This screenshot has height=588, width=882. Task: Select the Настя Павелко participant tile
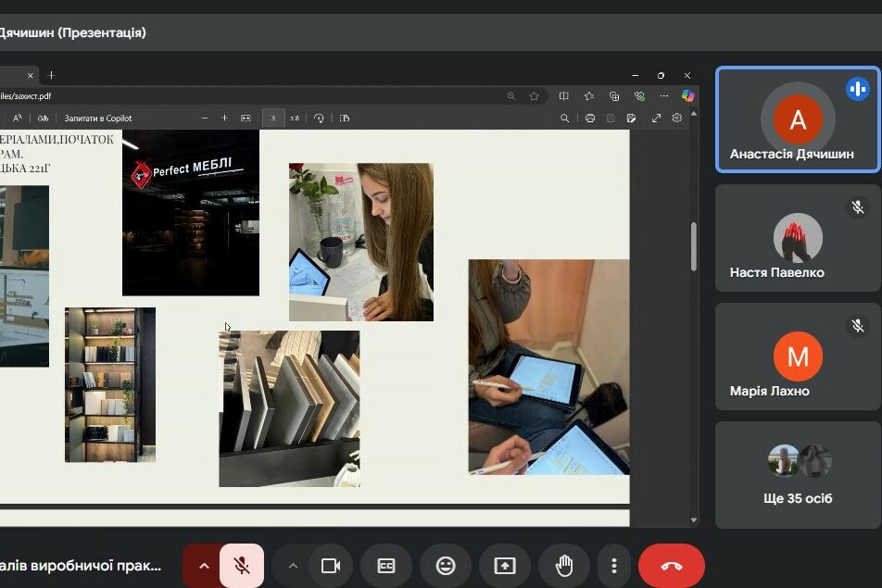[x=798, y=238]
